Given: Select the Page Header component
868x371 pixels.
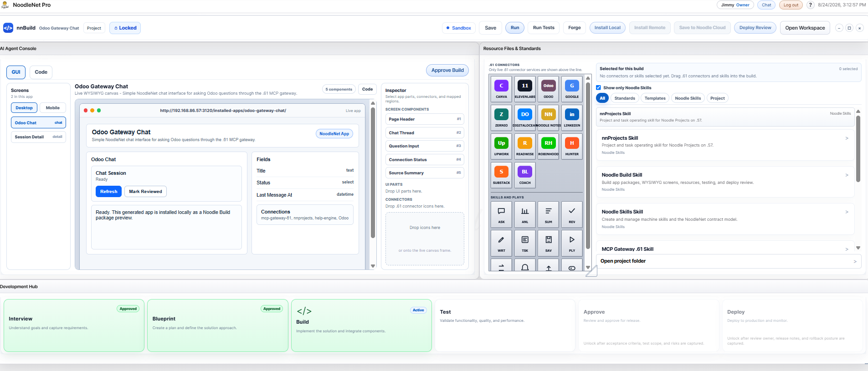Looking at the screenshot, I should (x=425, y=119).
